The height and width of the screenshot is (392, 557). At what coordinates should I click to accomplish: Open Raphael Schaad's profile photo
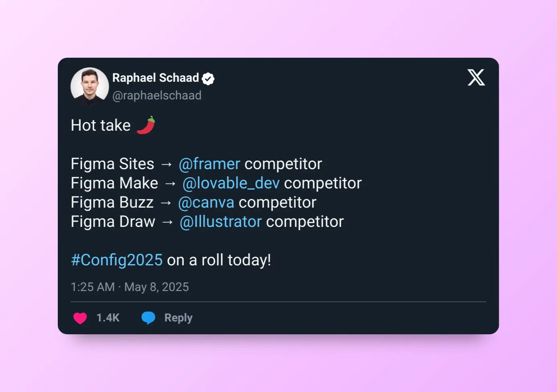(x=90, y=87)
